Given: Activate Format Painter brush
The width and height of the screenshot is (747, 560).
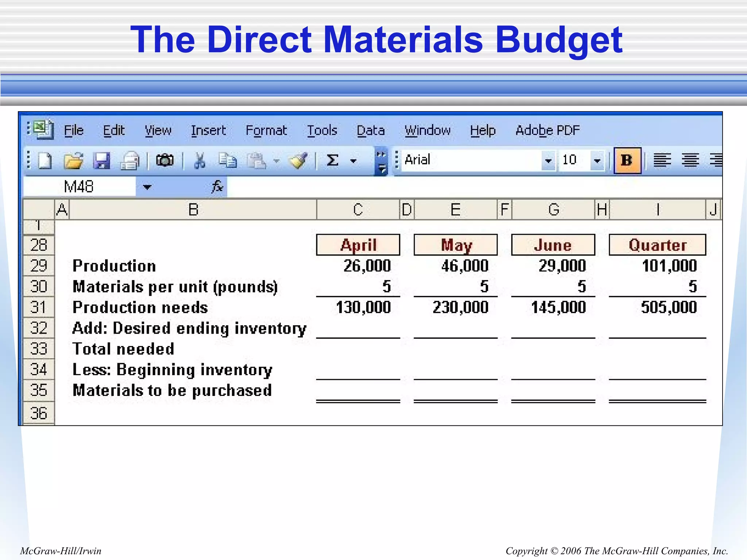Looking at the screenshot, I should tap(298, 160).
